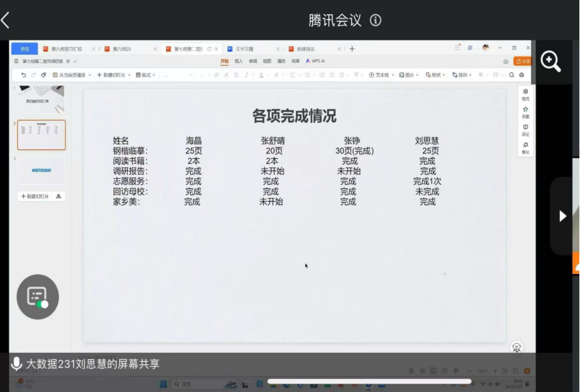Open the 评论 comments side panel
Image resolution: width=580 pixels, height=392 pixels.
525,130
